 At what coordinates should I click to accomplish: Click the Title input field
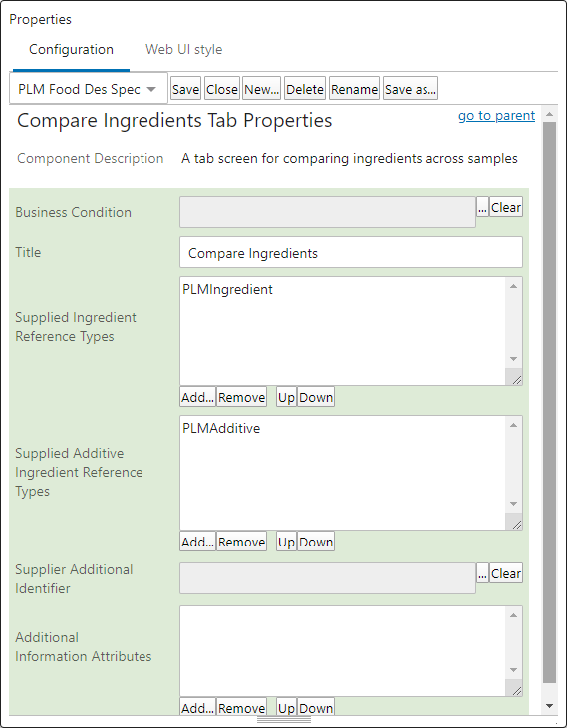(x=351, y=252)
